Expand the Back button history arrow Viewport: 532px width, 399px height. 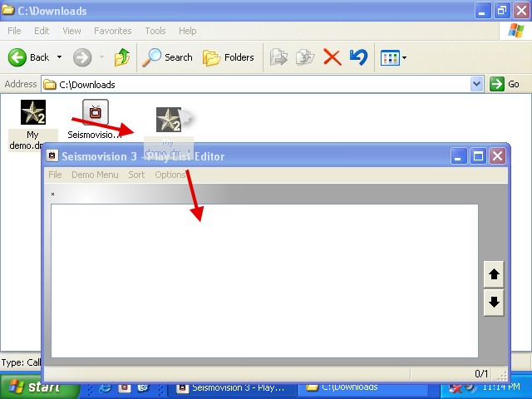(58, 57)
